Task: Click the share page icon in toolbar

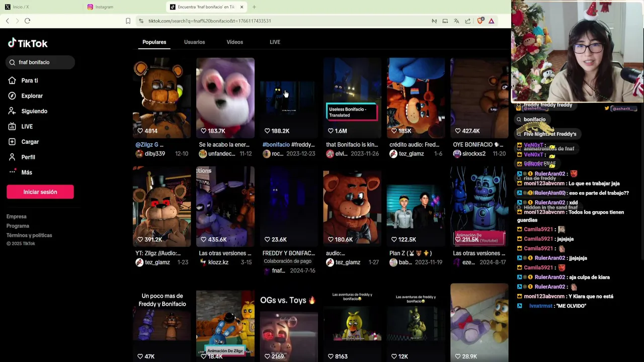Action: pos(468,21)
